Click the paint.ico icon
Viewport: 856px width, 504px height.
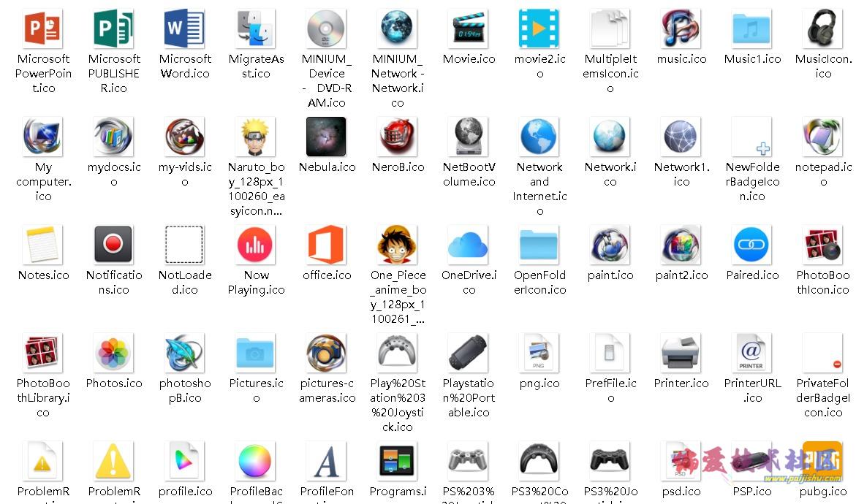point(610,245)
